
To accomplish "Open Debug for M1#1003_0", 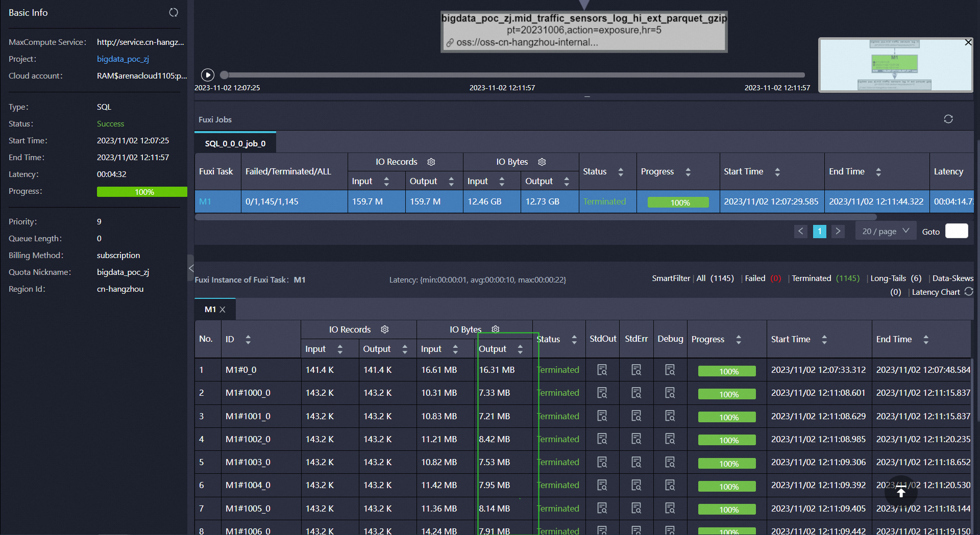I will (670, 462).
